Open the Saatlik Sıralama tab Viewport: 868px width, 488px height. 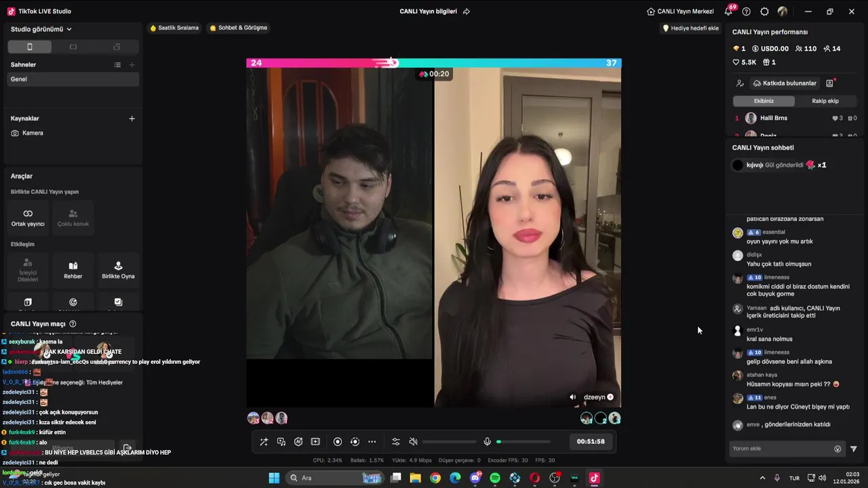click(174, 28)
